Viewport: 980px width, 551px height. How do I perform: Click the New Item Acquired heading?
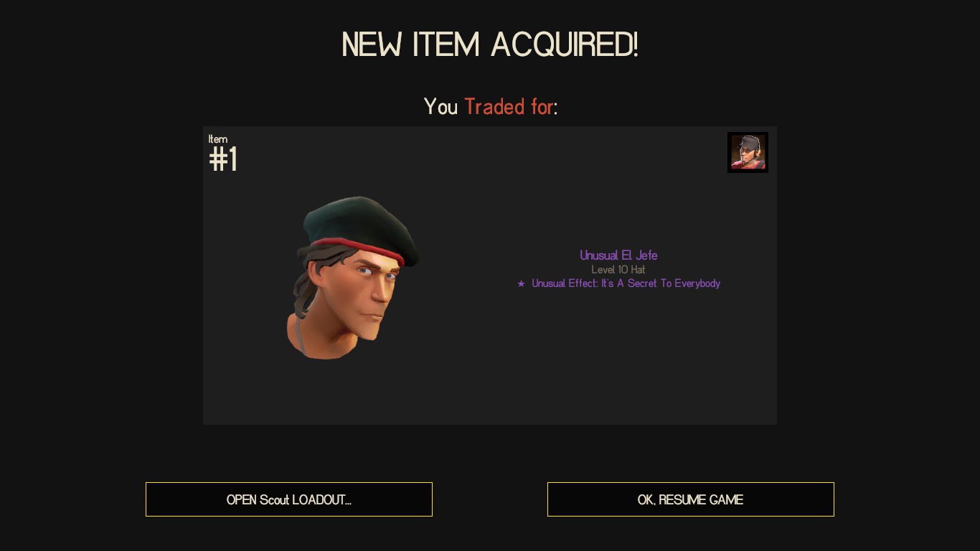point(490,44)
